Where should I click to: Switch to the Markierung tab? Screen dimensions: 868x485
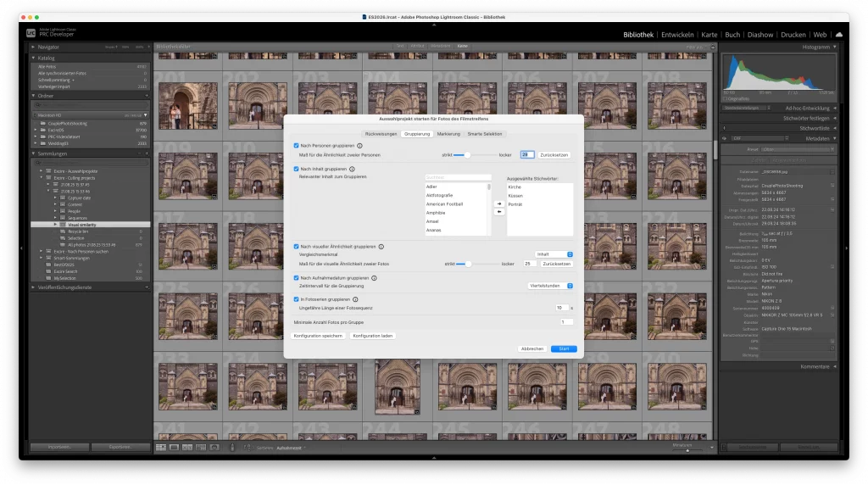(448, 134)
